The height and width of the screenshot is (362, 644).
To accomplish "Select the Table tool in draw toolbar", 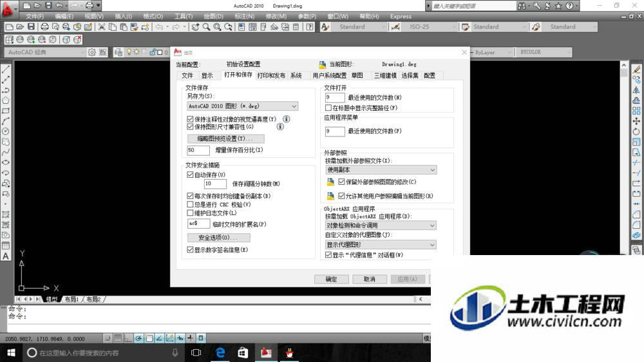I will [6, 245].
